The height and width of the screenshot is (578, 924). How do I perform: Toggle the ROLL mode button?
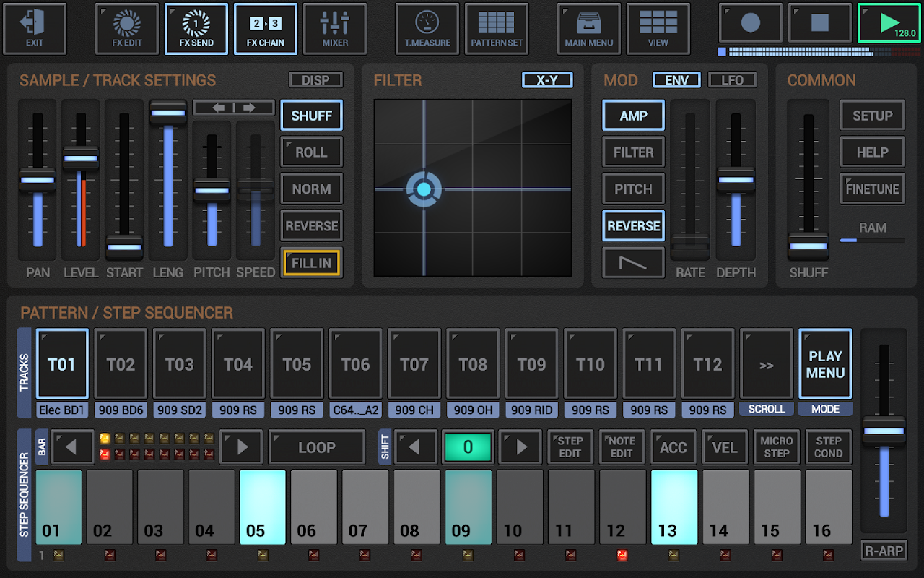click(x=311, y=152)
